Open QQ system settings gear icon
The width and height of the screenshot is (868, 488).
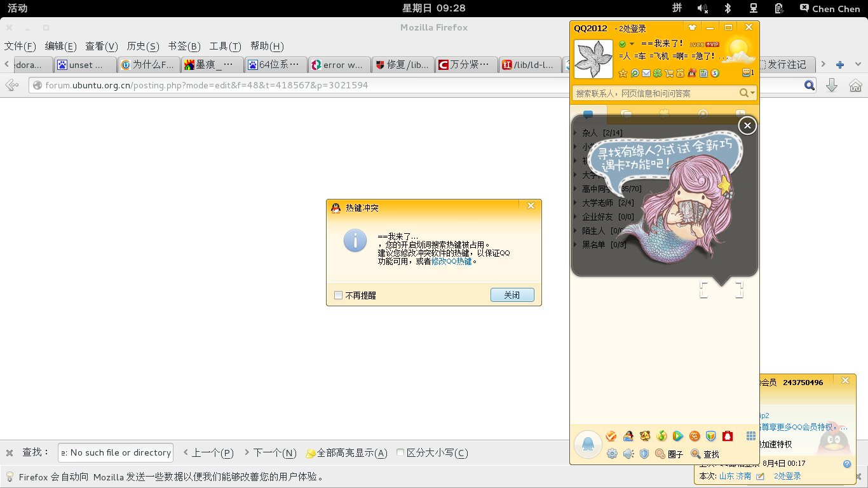coord(612,454)
